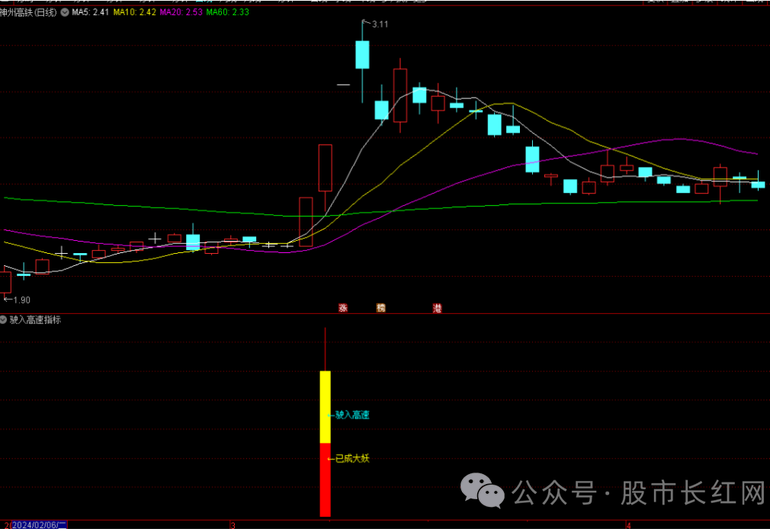770x532 pixels.
Task: Click the 2024/02/06/二 date label
Action: click(x=40, y=525)
